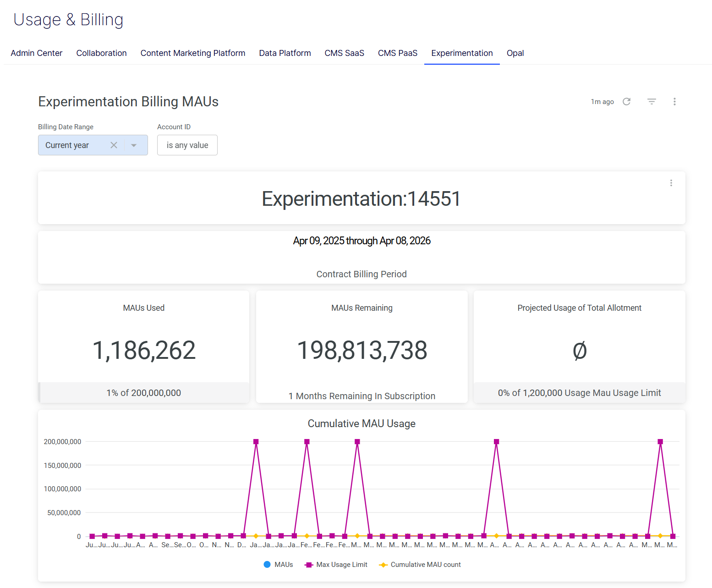This screenshot has width=712, height=588.
Task: Select the Content Marketing Platform tab
Action: coord(192,53)
